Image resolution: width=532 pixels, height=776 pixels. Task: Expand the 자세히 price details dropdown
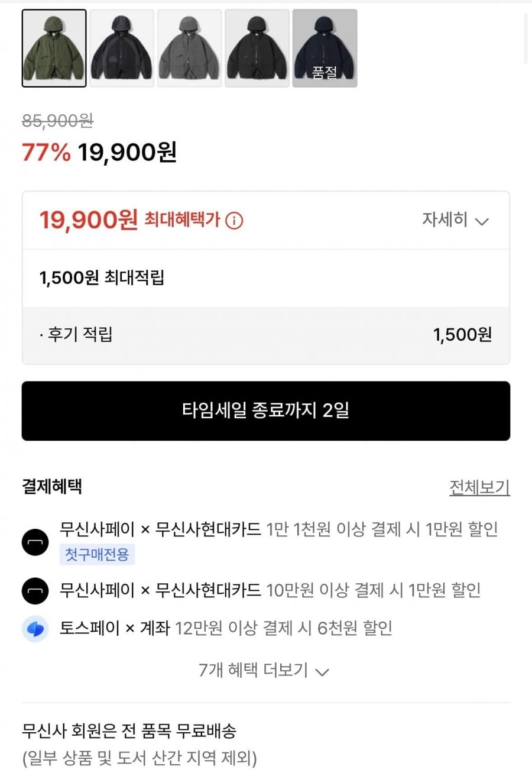click(x=455, y=221)
